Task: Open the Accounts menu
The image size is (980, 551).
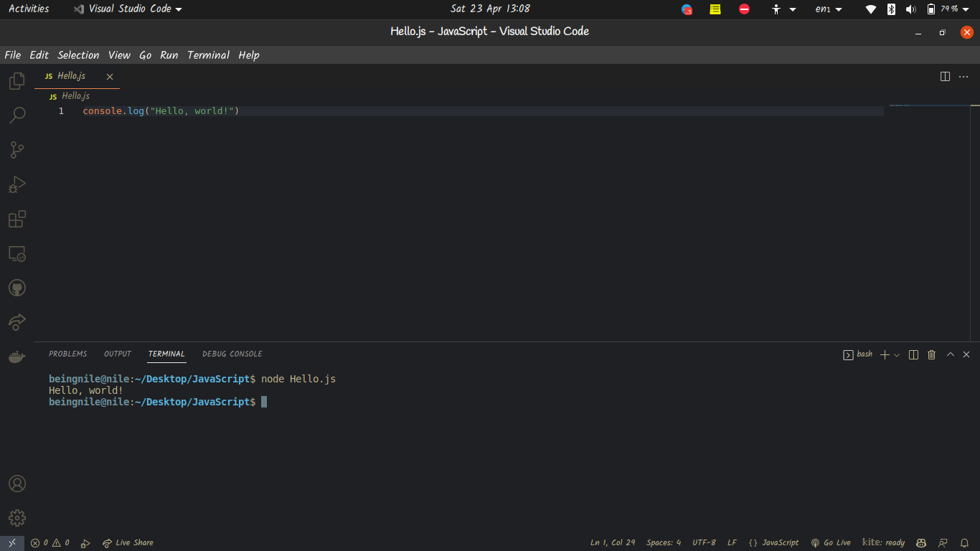Action: (x=17, y=484)
